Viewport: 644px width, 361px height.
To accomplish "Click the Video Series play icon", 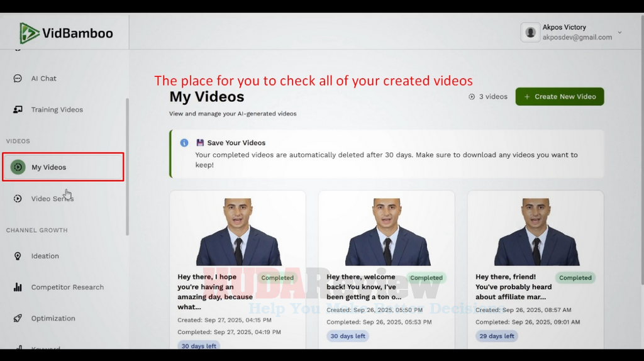I will (x=18, y=199).
